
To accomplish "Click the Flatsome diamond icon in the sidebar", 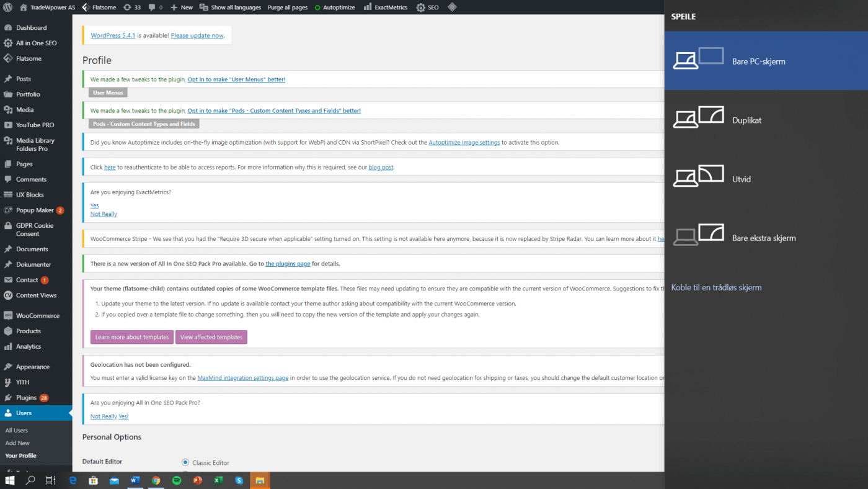I will pyautogui.click(x=8, y=58).
